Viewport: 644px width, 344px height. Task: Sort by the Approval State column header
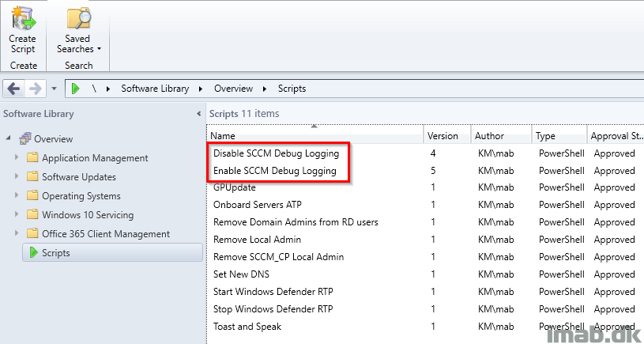[616, 136]
